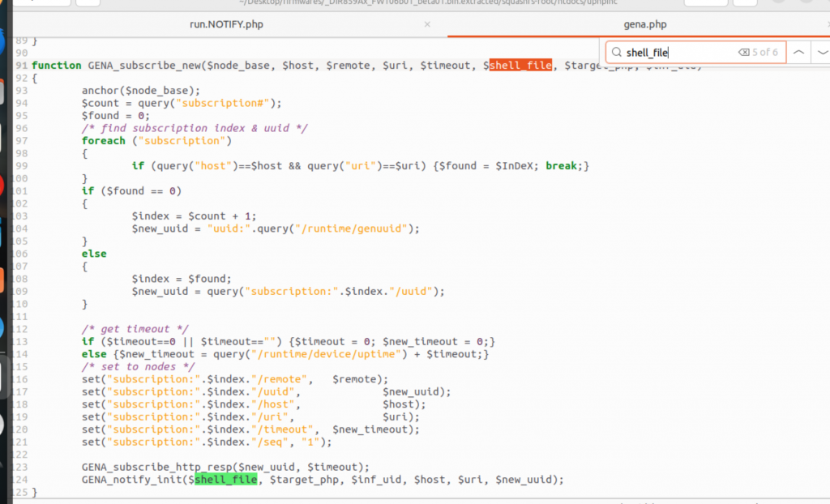
Task: Open Firefox from the Ubuntu dock
Action: click(3, 41)
